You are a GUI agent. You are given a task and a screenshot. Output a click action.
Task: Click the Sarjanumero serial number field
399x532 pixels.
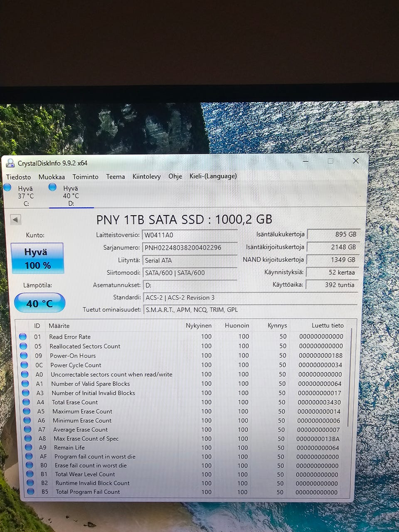[190, 248]
